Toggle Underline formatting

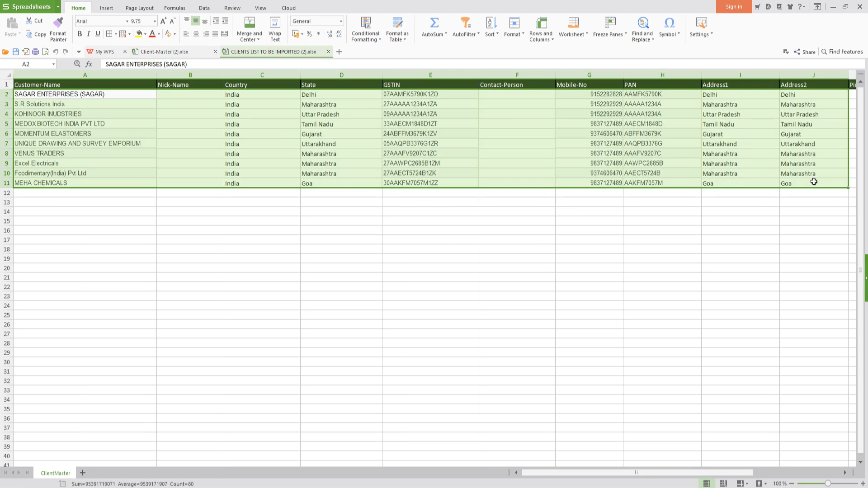98,34
